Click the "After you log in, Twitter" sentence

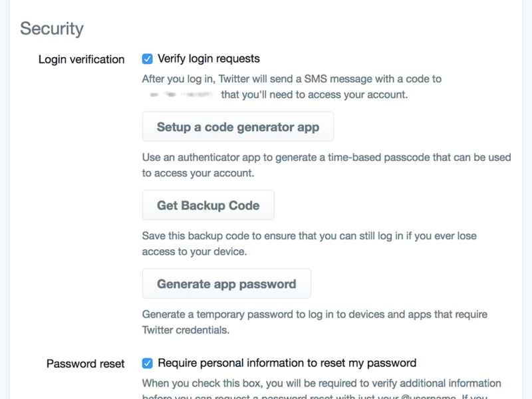click(x=291, y=79)
